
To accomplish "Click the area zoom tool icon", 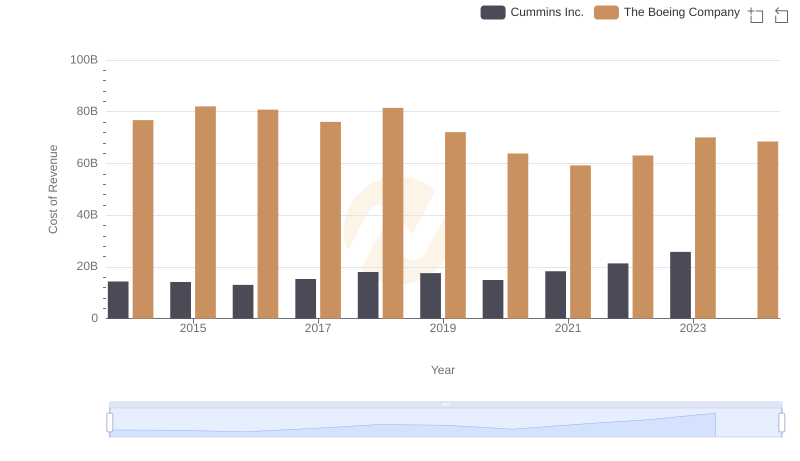I will click(x=756, y=15).
